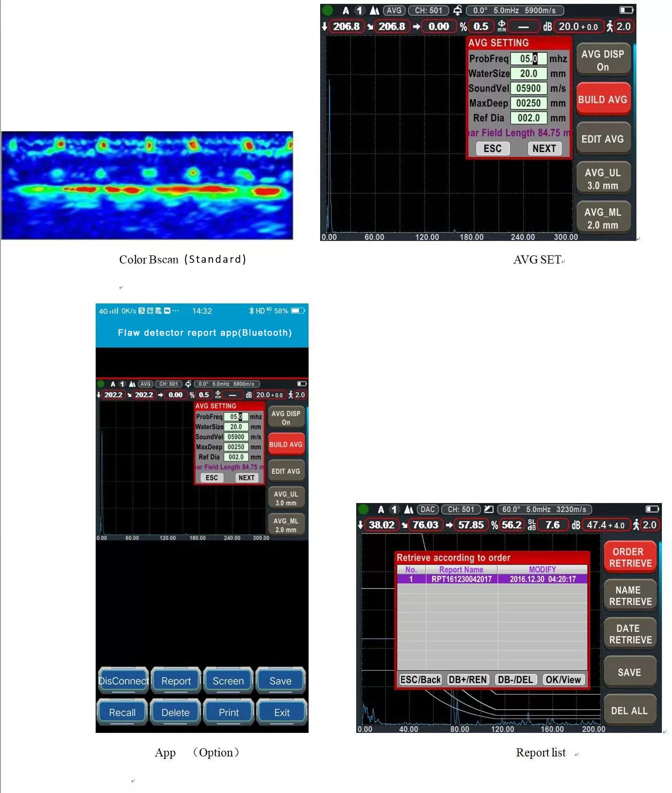Click the No. column header in report list

(411, 569)
